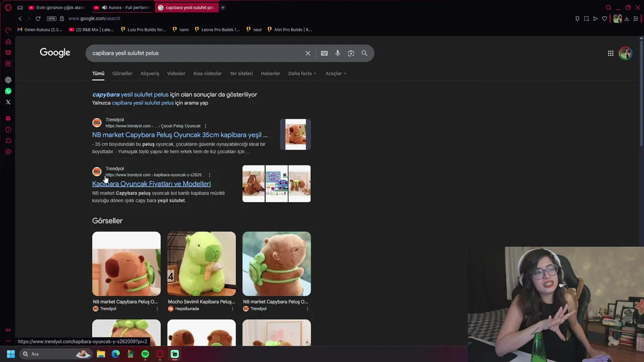
Task: Open Lulu Pro Builds bookmark
Action: pyautogui.click(x=143, y=30)
